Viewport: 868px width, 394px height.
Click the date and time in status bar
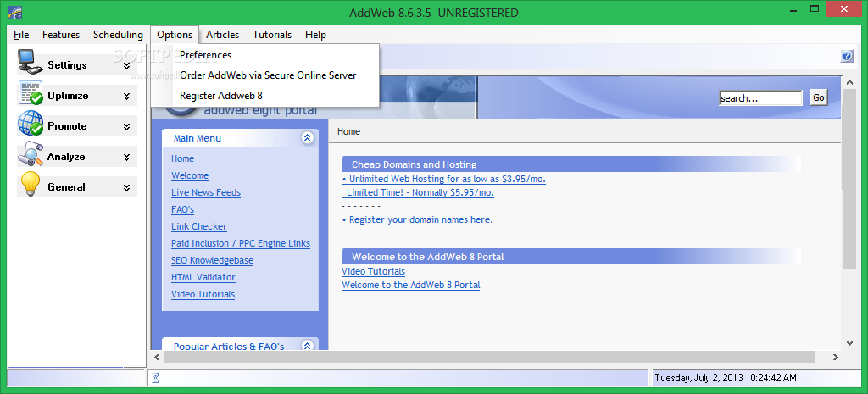(726, 378)
